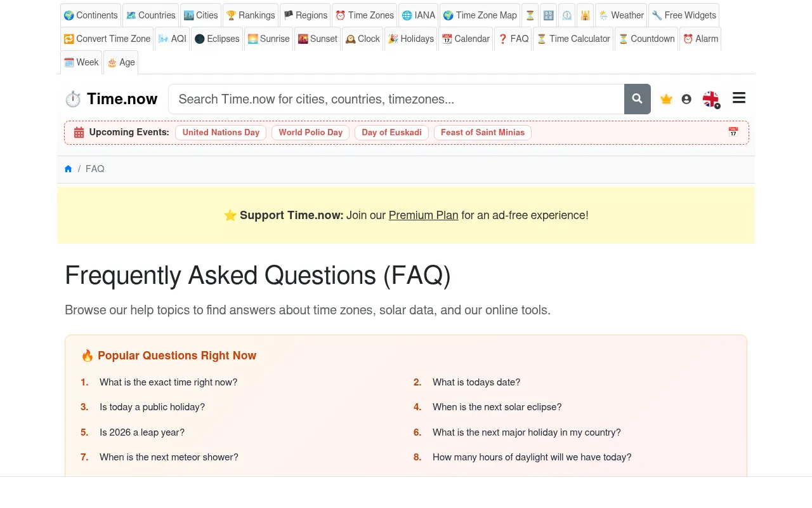Viewport: 812px width, 508px height.
Task: Open the Time Calculator nav item
Action: pyautogui.click(x=573, y=39)
